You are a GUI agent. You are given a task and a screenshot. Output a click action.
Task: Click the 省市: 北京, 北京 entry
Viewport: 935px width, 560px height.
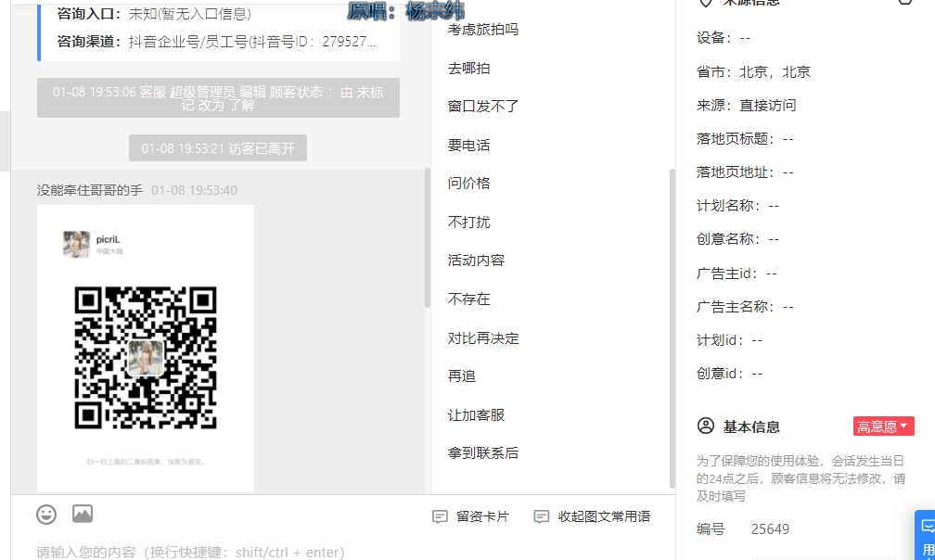pyautogui.click(x=753, y=72)
